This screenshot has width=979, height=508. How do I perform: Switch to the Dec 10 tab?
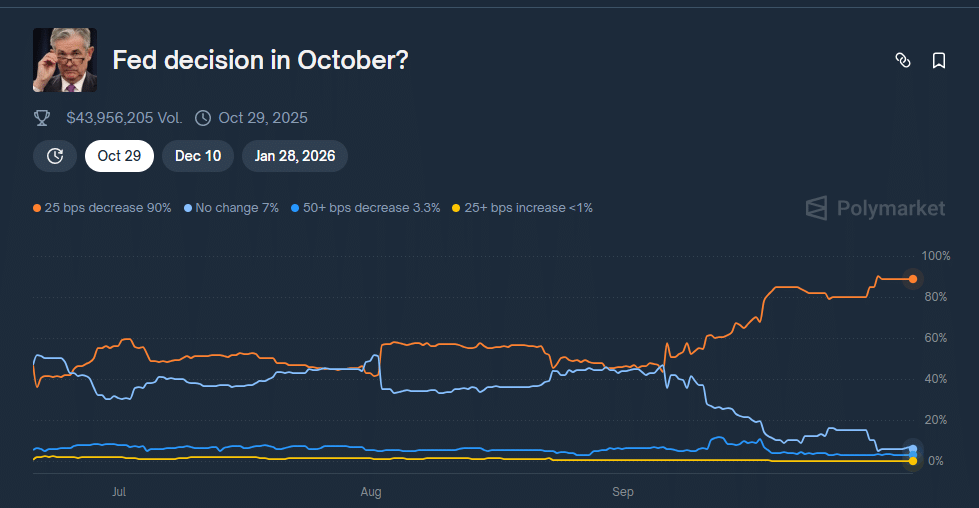198,156
